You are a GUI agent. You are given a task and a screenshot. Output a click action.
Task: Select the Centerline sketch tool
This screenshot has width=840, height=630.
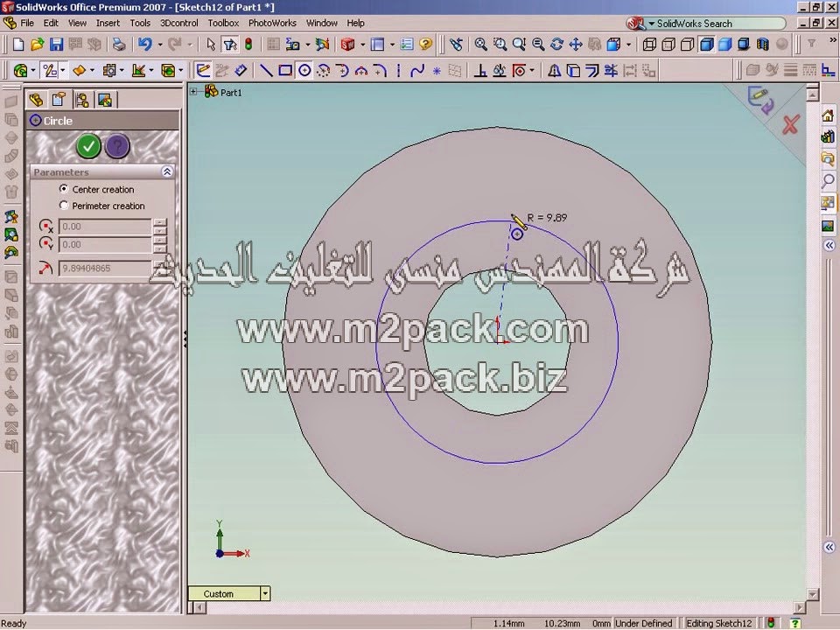pyautogui.click(x=399, y=70)
